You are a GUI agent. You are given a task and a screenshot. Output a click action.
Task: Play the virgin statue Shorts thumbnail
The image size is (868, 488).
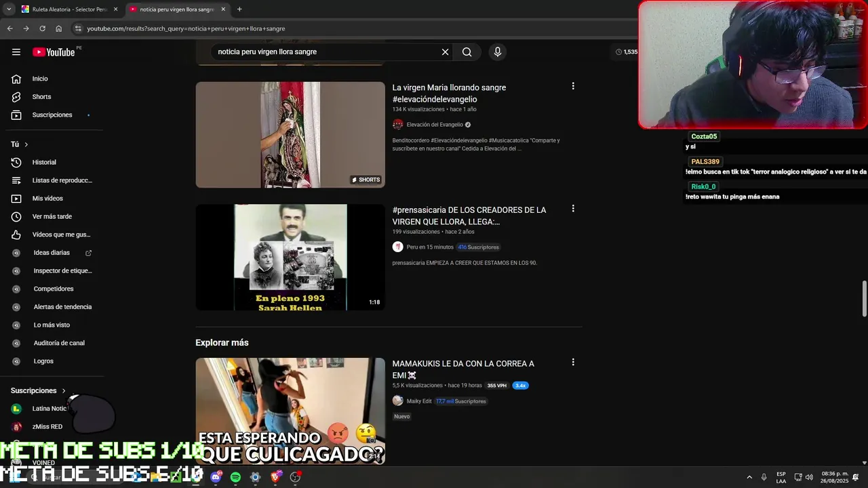pos(290,135)
